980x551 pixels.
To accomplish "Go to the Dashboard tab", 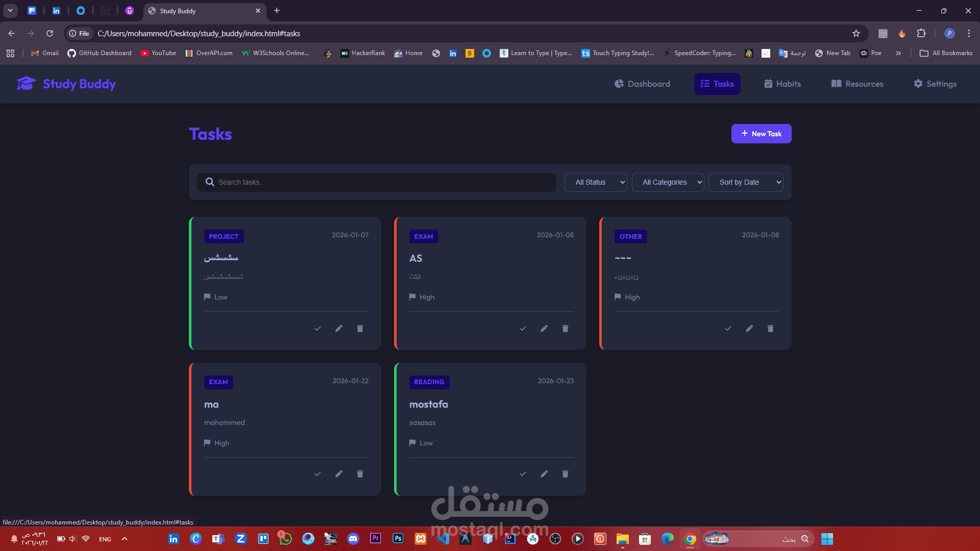I will [642, 84].
